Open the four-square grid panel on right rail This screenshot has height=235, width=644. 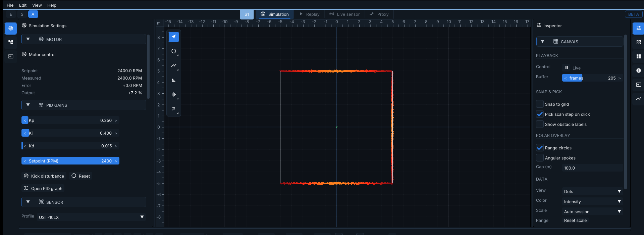(x=638, y=42)
